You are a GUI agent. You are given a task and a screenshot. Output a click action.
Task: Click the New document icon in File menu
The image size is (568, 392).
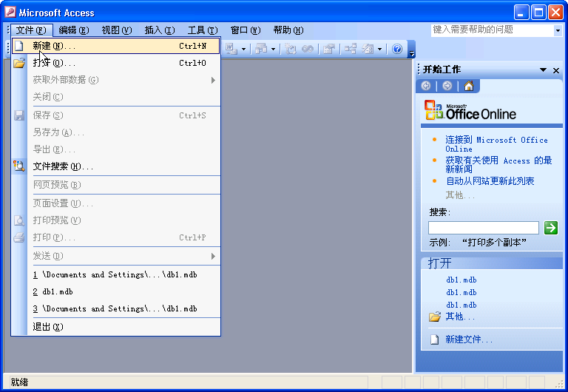[18, 46]
